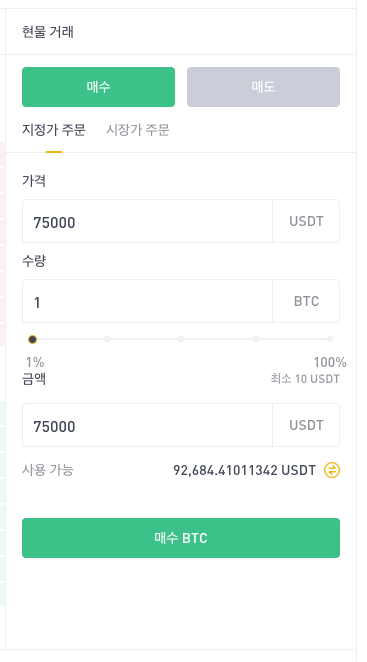Screen dimensions: 367x662
Task: Click the yellow transfer icon beside available balance
Action: [332, 470]
